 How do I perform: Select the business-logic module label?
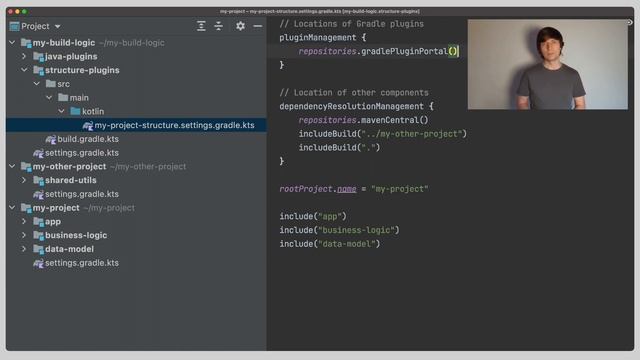point(76,236)
